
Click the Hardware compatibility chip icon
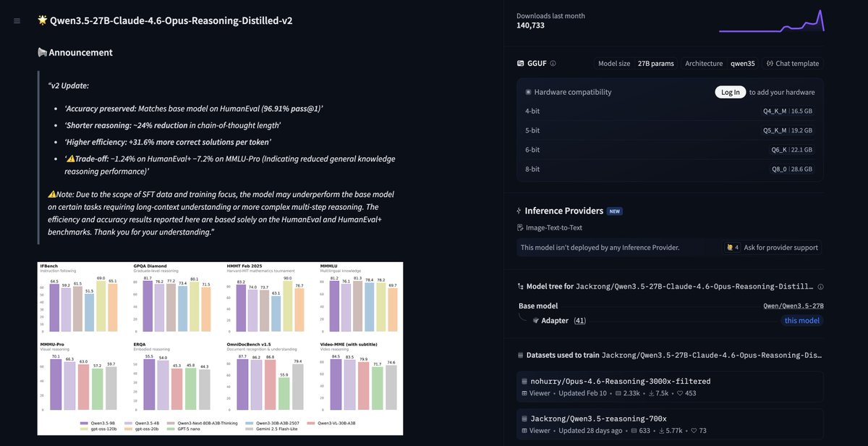tap(529, 92)
